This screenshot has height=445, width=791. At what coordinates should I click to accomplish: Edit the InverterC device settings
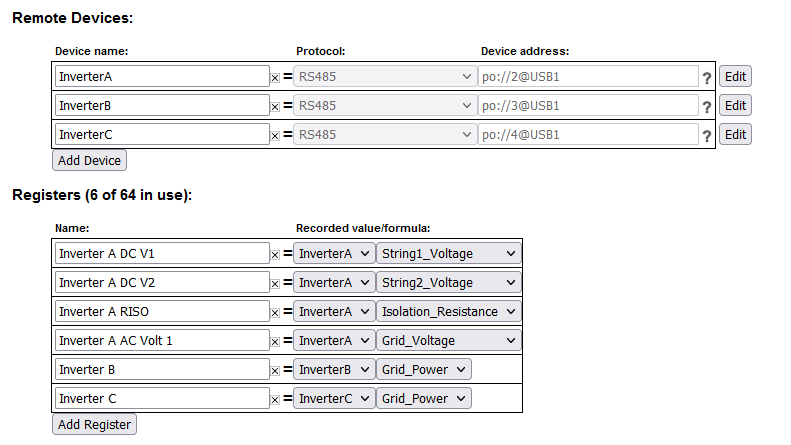point(735,134)
